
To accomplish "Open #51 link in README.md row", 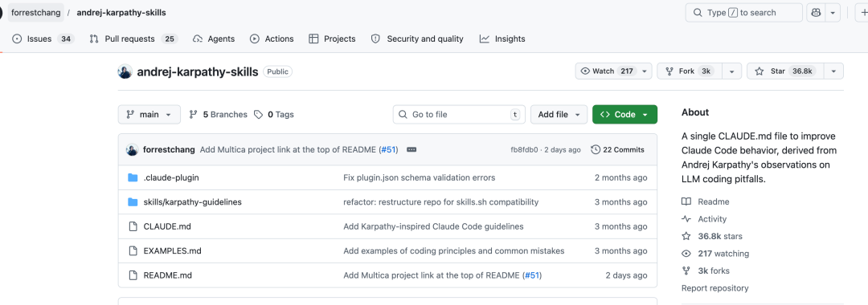I will click(533, 274).
